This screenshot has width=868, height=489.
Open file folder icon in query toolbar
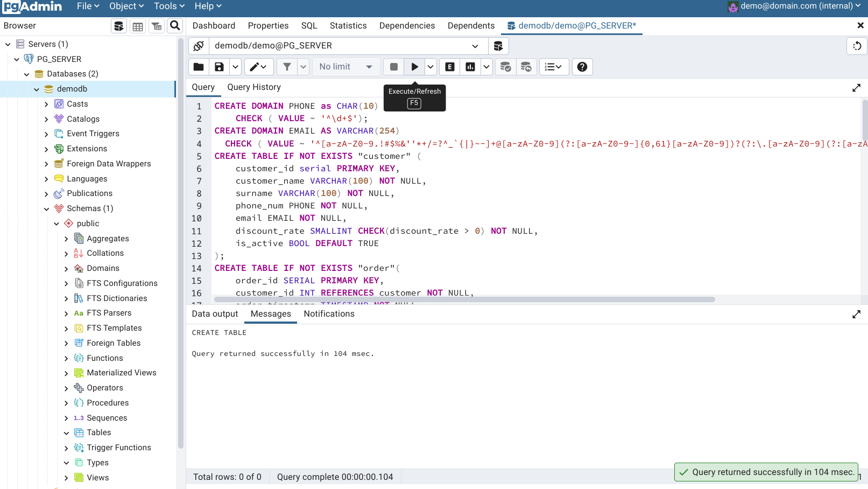pyautogui.click(x=199, y=67)
